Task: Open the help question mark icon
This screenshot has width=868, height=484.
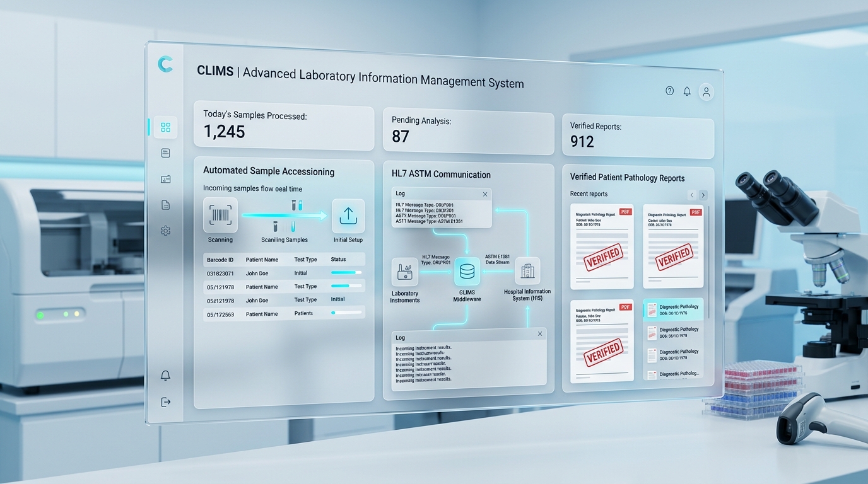Action: tap(670, 91)
